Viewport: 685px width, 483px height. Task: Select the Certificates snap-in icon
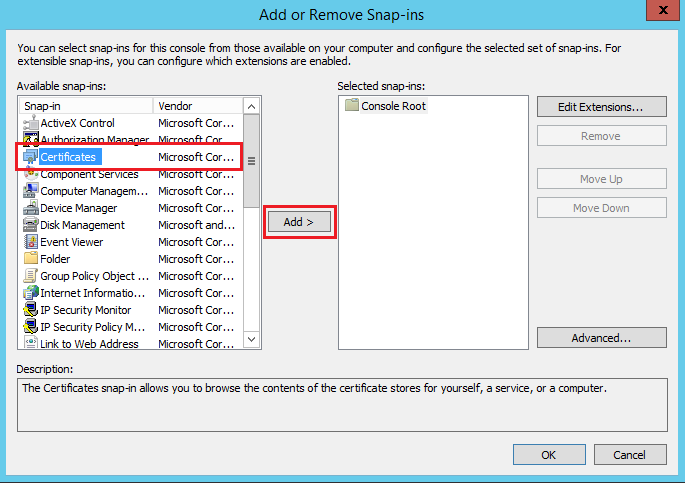coord(30,157)
